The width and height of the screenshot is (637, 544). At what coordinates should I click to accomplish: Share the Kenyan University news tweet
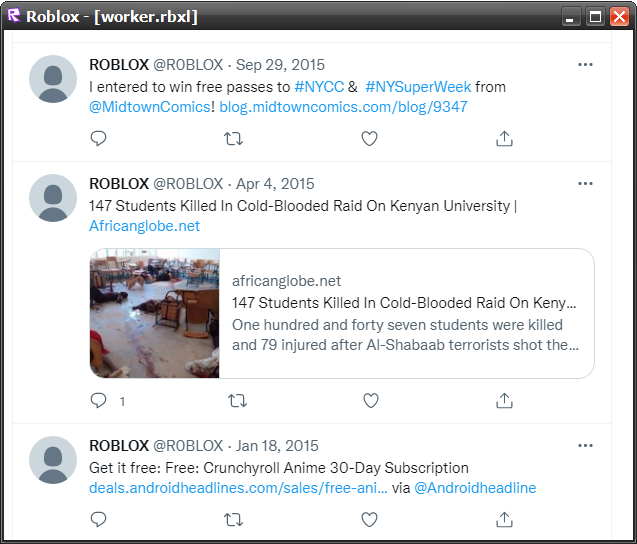point(505,401)
